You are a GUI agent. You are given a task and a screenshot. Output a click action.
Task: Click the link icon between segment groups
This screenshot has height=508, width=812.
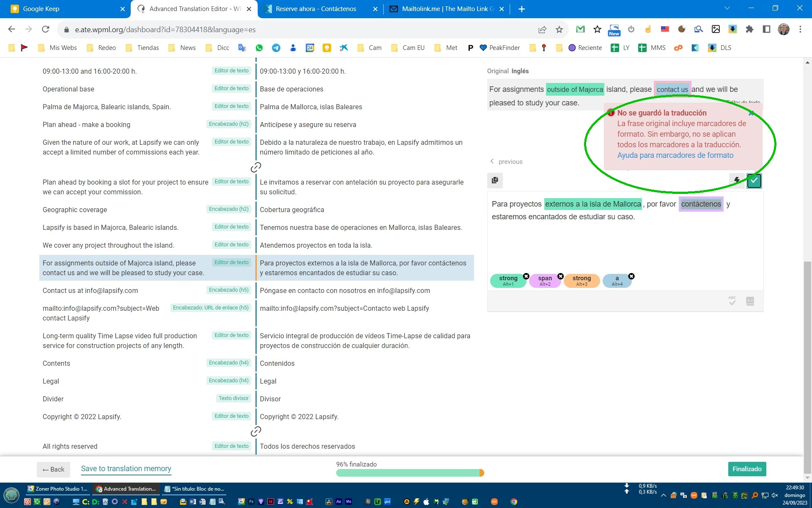256,167
